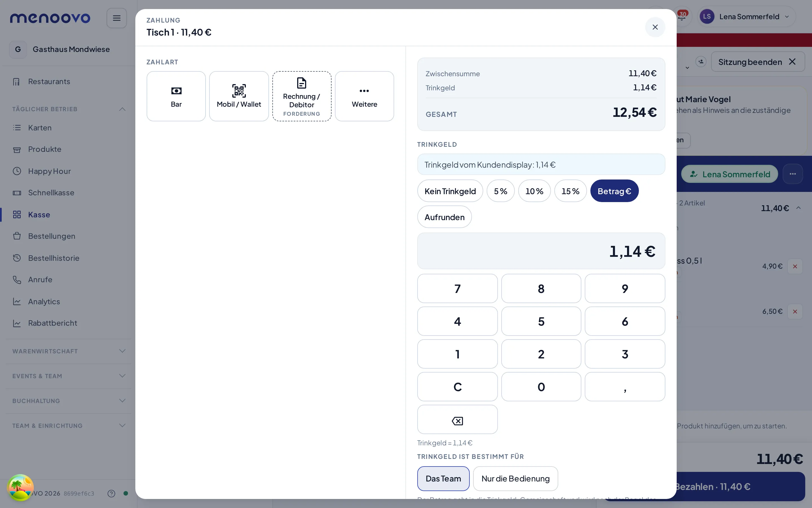Select Kein Trinkgeld option
Viewport: 812px width, 508px height.
click(450, 191)
